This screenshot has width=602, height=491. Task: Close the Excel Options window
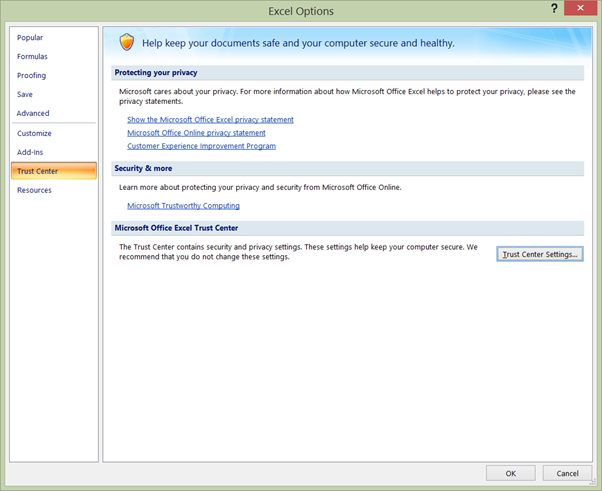[x=580, y=8]
